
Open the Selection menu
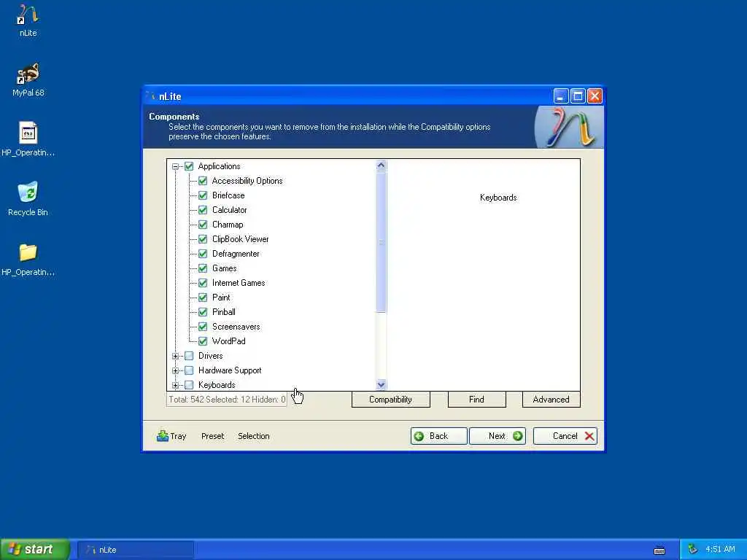pyautogui.click(x=253, y=436)
